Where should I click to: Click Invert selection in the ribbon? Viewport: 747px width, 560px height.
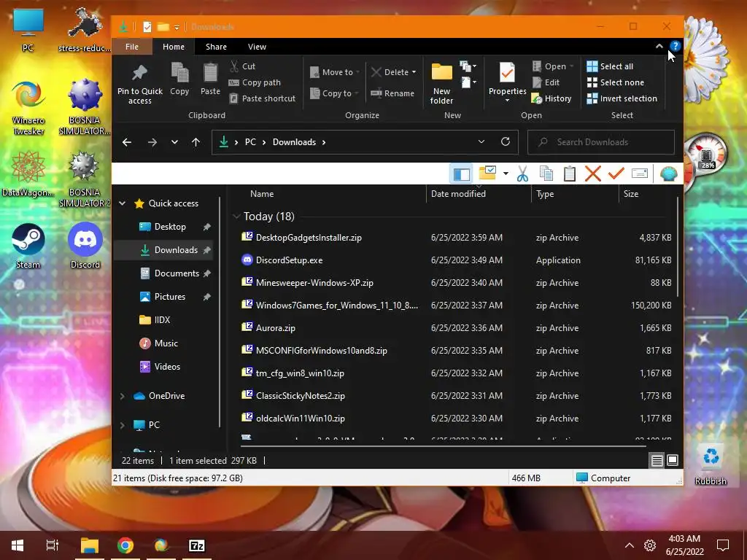622,98
